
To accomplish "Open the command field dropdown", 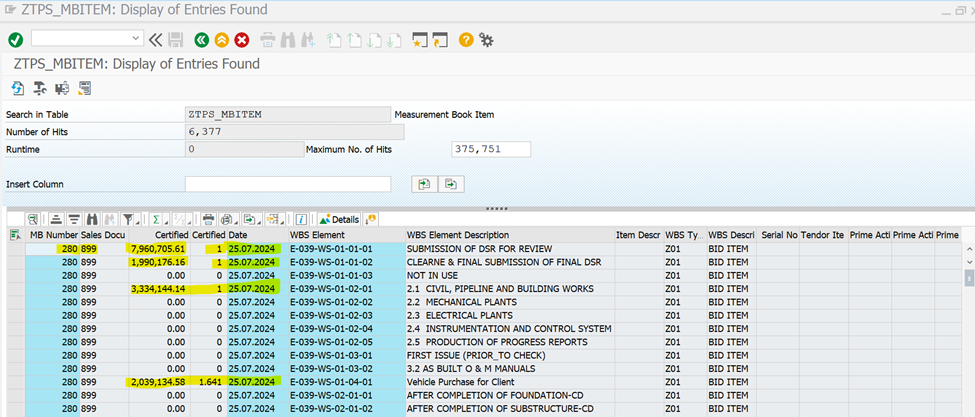I will (x=137, y=39).
